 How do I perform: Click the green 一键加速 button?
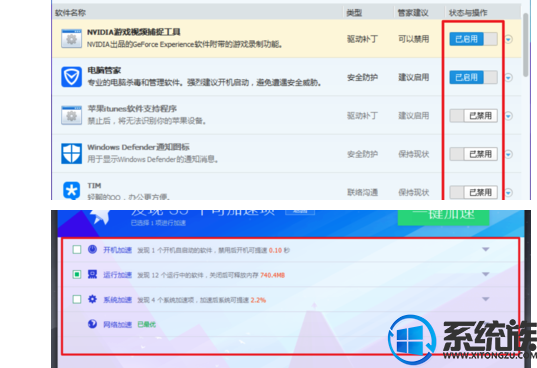[444, 217]
